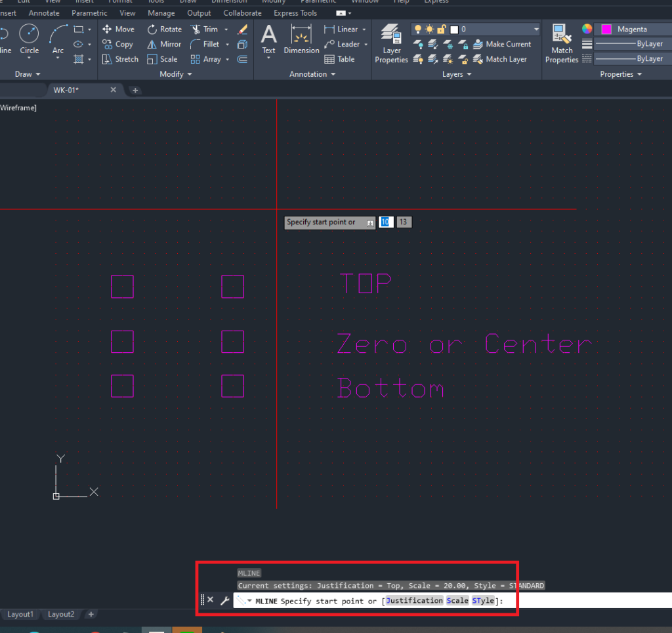672x633 pixels.
Task: Toggle the layer lock padlock icon
Action: coord(441,30)
